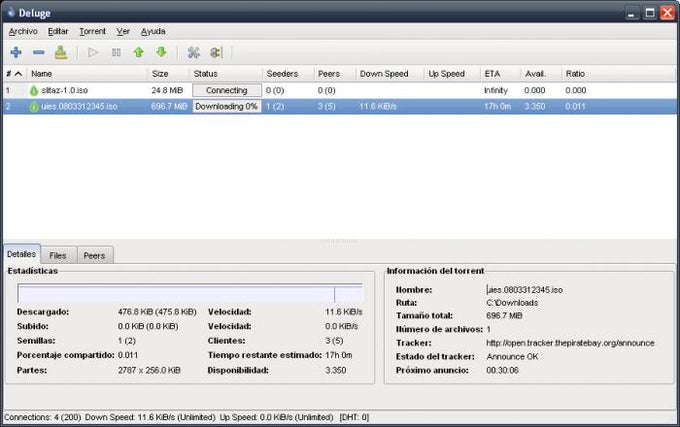The width and height of the screenshot is (680, 427).
Task: Click the Connecting status progress bar
Action: tap(227, 90)
